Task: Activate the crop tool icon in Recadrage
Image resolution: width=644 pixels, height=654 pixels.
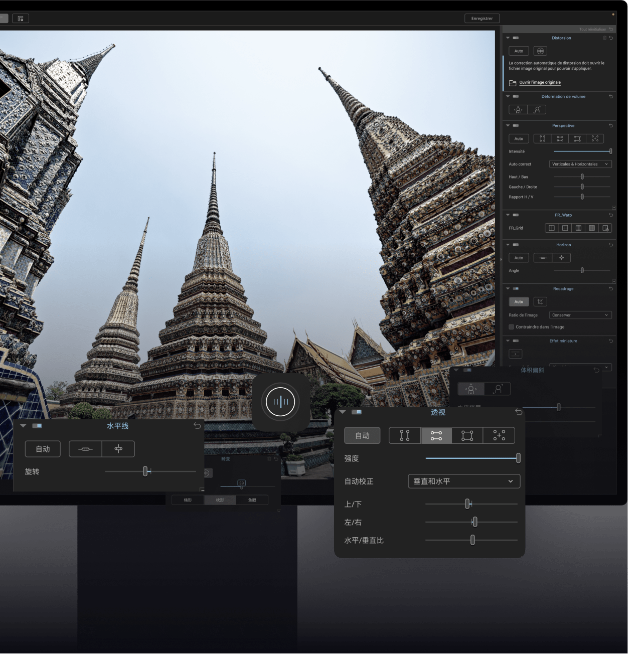Action: pos(540,302)
